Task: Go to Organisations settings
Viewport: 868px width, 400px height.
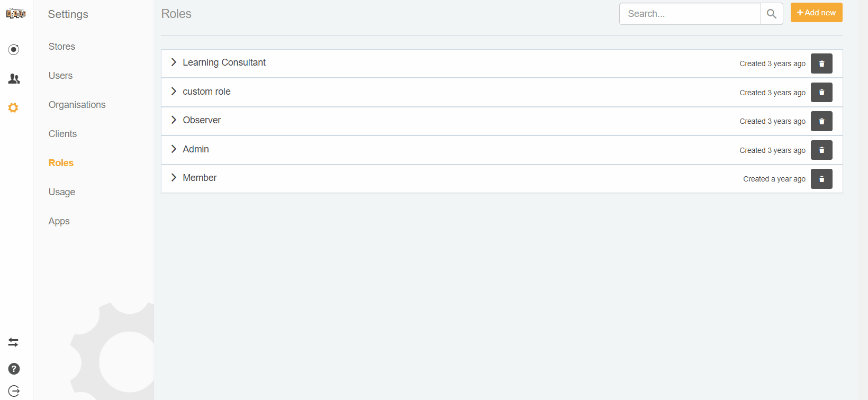Action: click(x=77, y=105)
